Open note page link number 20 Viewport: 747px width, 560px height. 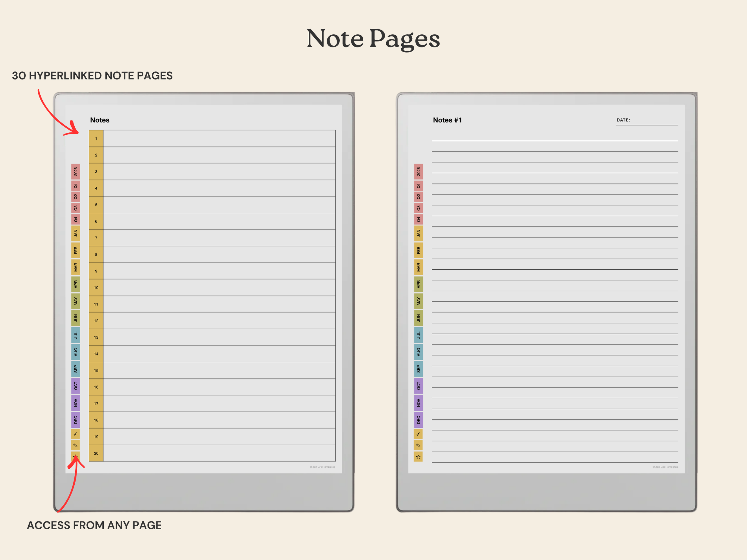coord(96,453)
